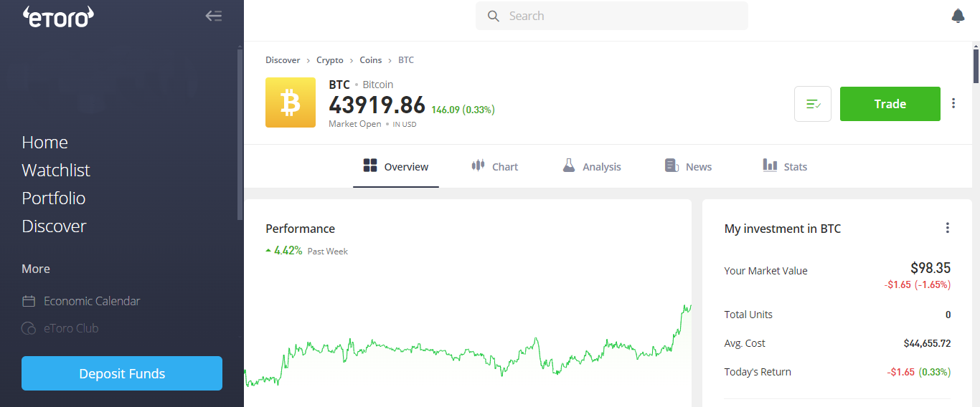Viewport: 980px width, 407px height.
Task: Open the Stats tab
Action: (x=785, y=167)
